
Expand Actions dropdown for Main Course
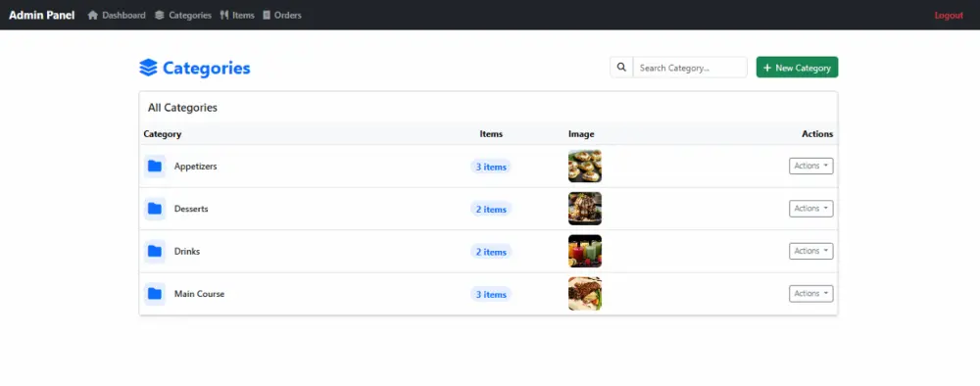point(810,294)
